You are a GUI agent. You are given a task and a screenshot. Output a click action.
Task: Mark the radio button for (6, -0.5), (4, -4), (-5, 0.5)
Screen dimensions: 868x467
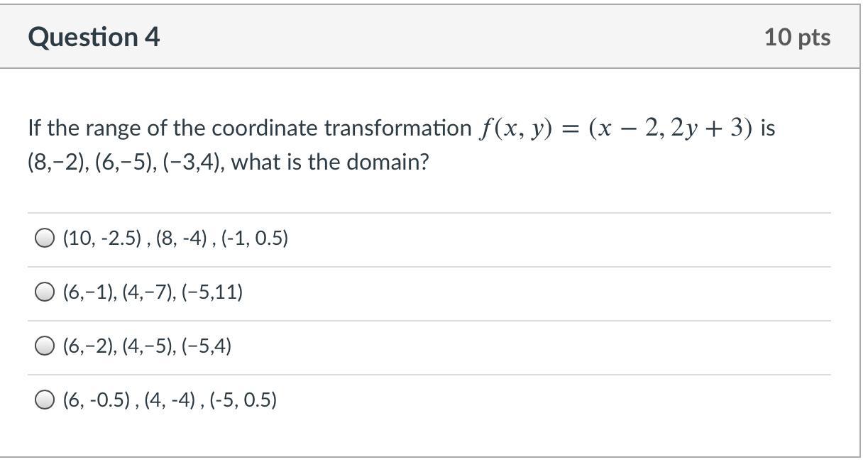coord(44,401)
